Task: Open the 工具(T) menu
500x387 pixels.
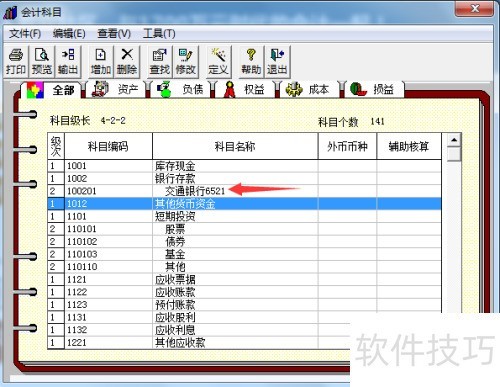Action: [x=159, y=33]
